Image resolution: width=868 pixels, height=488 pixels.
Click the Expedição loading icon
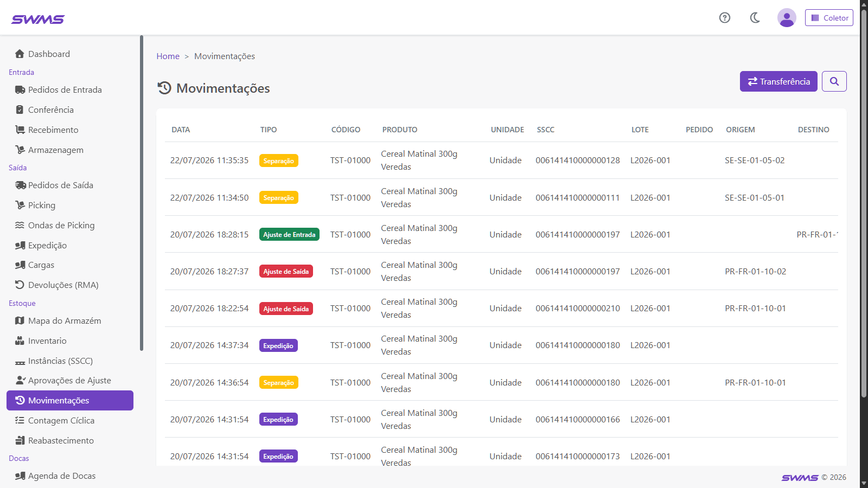point(20,245)
